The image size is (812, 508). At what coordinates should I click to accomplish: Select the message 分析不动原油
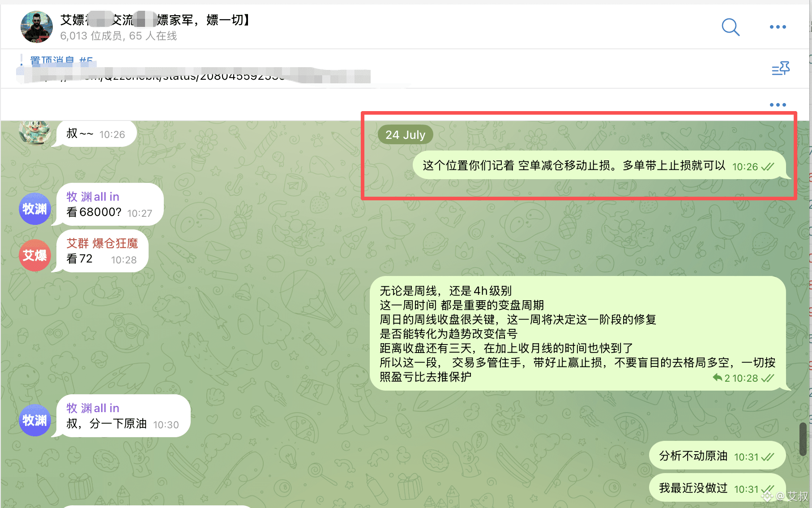point(717,456)
